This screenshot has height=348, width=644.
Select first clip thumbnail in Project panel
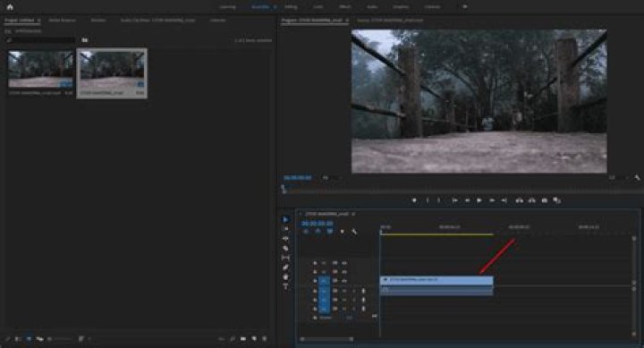coord(40,69)
